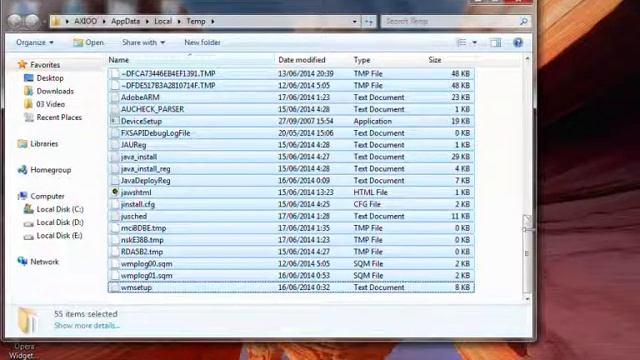The height and width of the screenshot is (360, 640).
Task: Open the Share with dropdown
Action: pos(143,42)
